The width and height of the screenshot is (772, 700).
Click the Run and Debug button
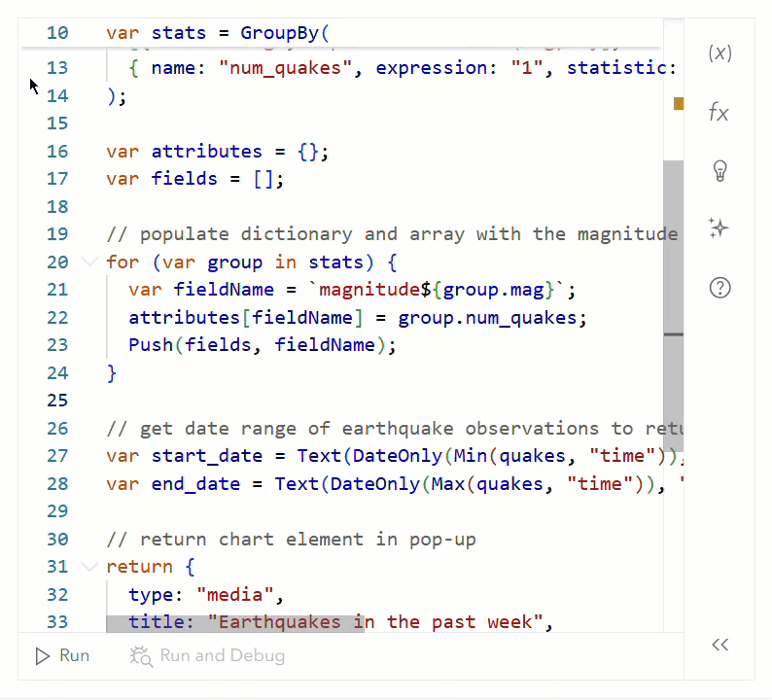pyautogui.click(x=207, y=655)
